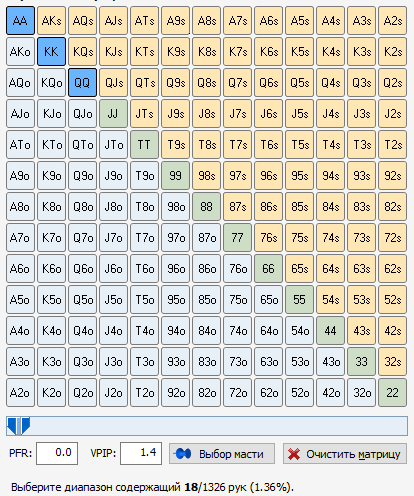
Task: Select the 88 pocket pair cell
Action: 206,207
